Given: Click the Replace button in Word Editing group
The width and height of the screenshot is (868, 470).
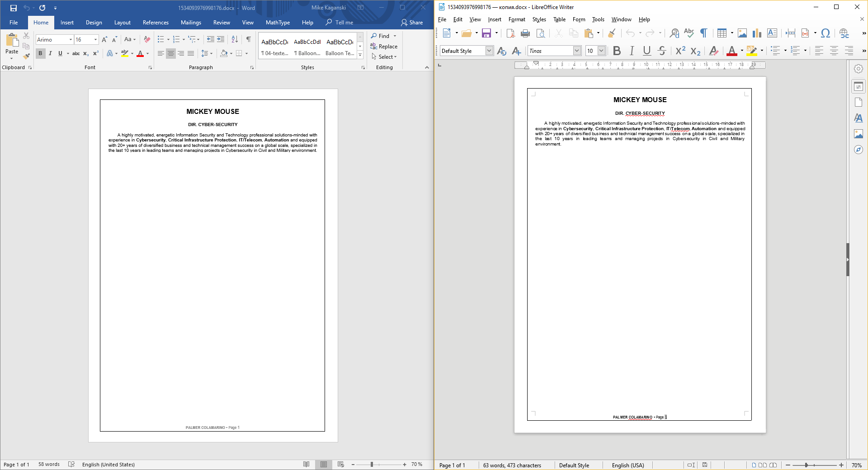Looking at the screenshot, I should [384, 46].
